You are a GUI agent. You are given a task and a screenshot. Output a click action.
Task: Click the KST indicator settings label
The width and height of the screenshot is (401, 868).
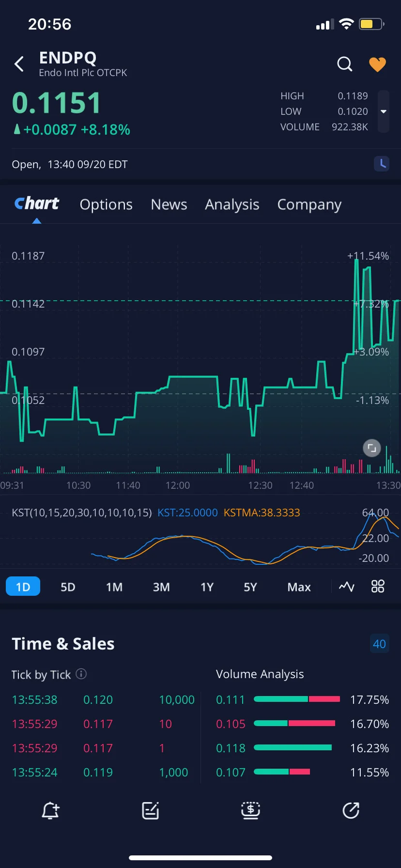tap(81, 512)
